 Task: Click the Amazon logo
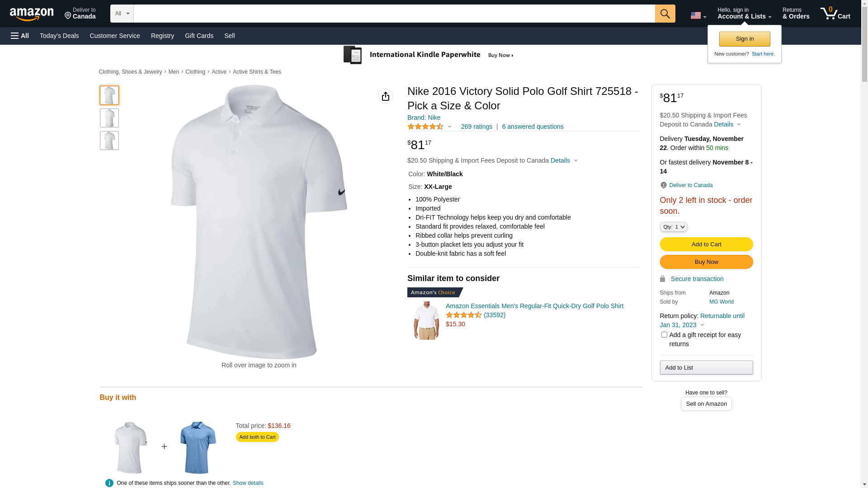[32, 14]
